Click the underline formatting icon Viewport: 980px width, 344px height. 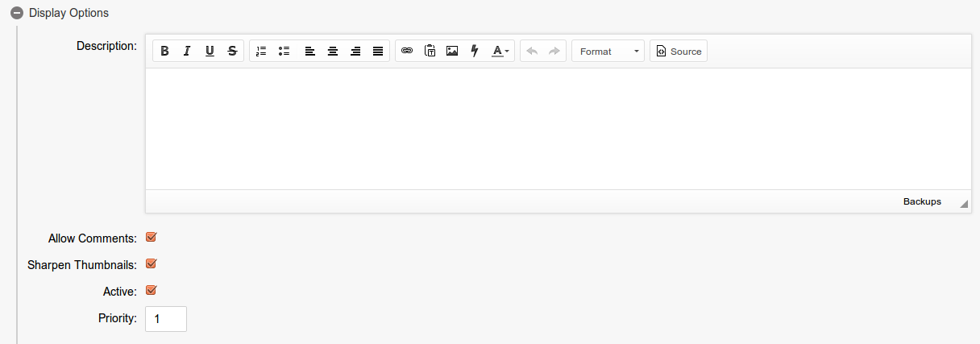click(x=210, y=52)
